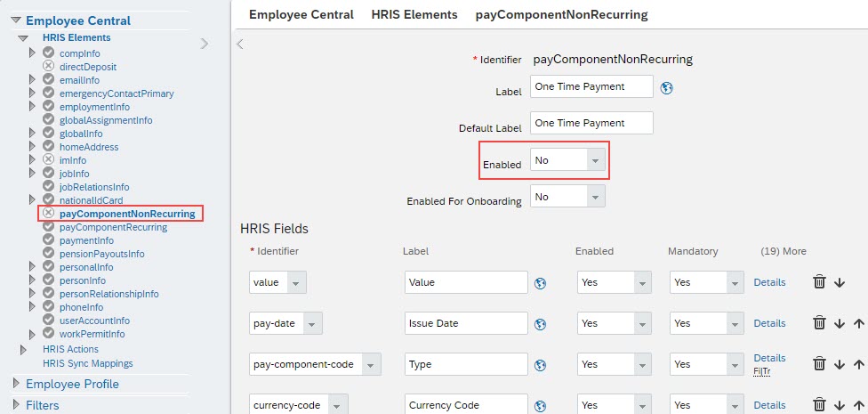Move the currency-code field down
This screenshot has width=868, height=414.
click(x=840, y=406)
